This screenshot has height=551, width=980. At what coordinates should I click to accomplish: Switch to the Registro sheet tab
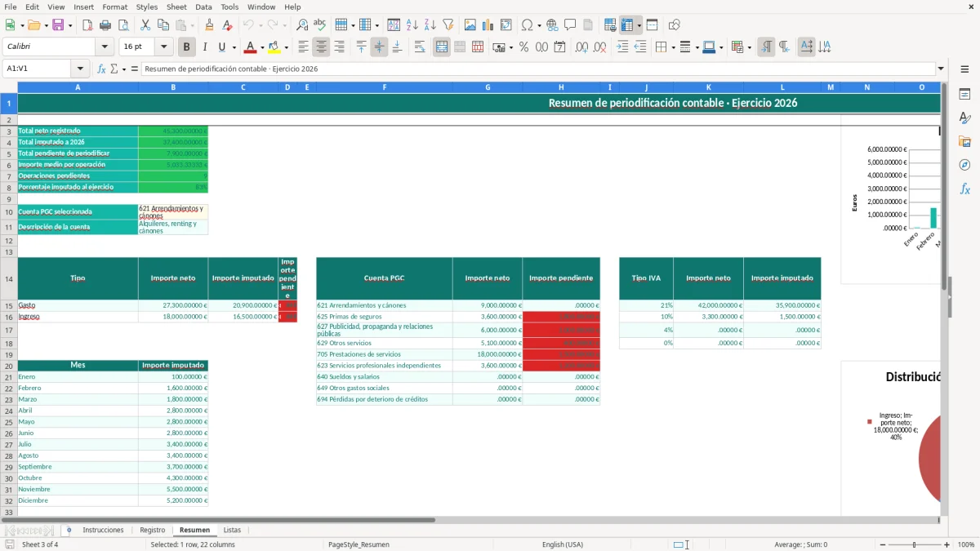point(152,531)
